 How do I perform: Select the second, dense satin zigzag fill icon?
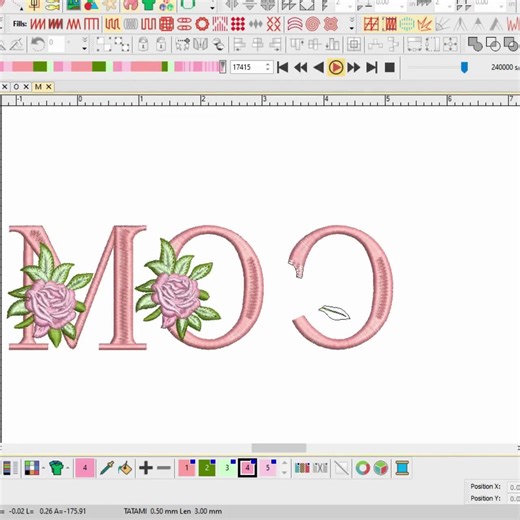pyautogui.click(x=55, y=24)
